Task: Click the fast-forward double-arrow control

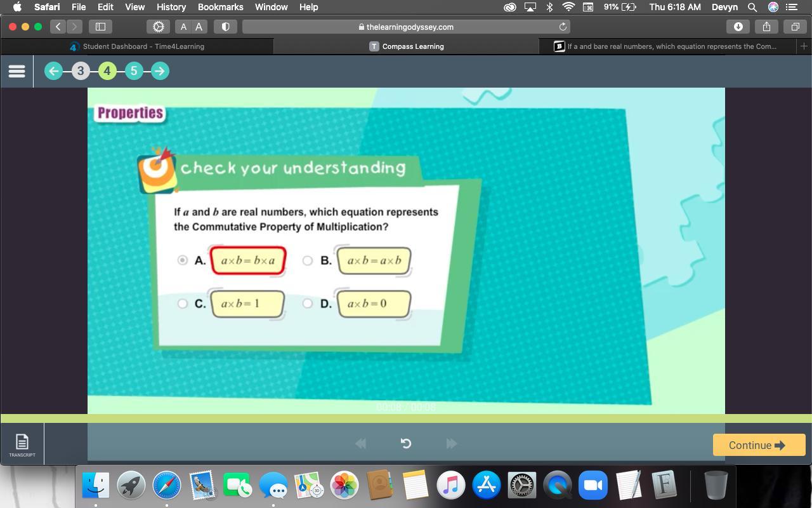Action: tap(452, 443)
